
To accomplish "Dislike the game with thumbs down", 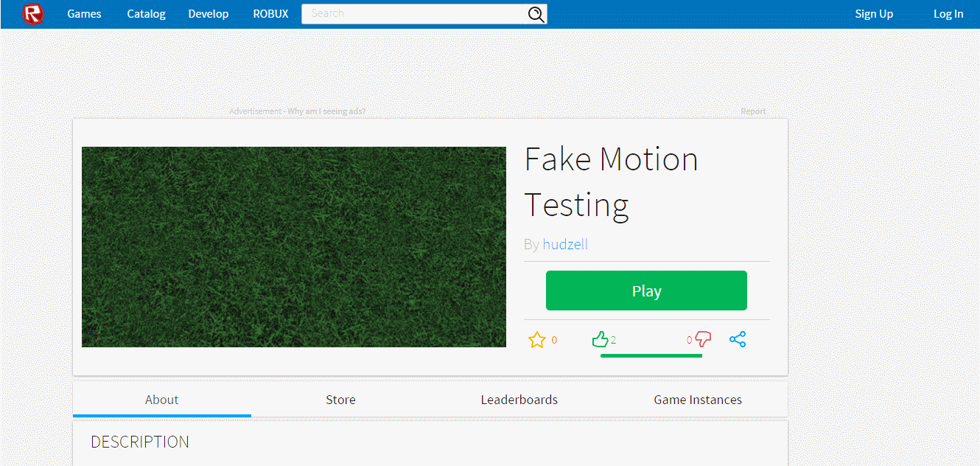I will [x=703, y=339].
